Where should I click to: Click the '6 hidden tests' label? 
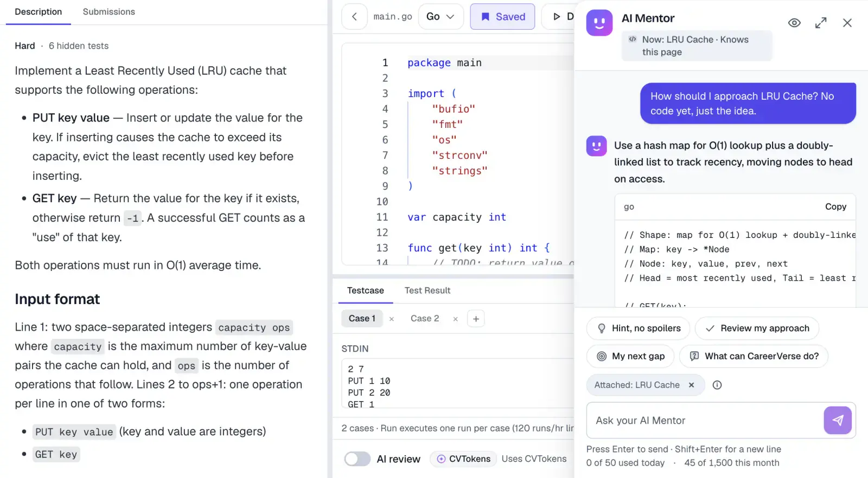pos(79,46)
